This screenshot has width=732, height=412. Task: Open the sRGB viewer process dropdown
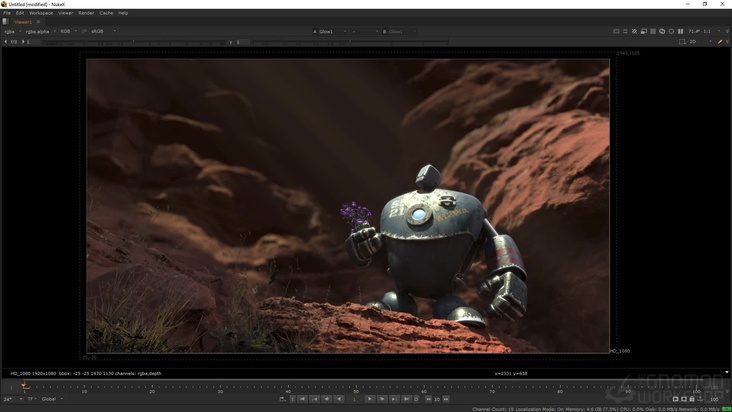pos(103,31)
